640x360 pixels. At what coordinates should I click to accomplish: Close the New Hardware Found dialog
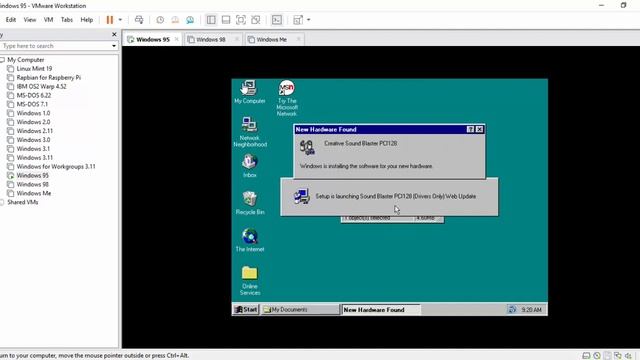point(480,129)
